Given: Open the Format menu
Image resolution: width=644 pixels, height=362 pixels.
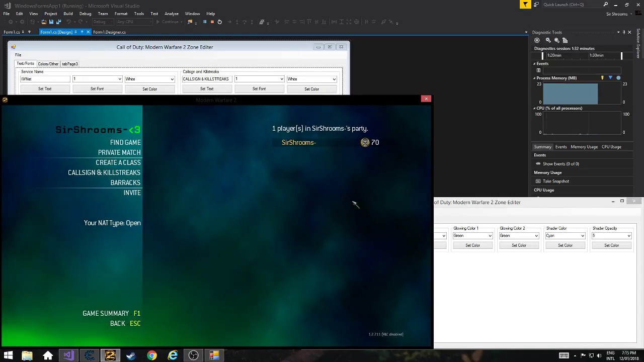Looking at the screenshot, I should coord(121,14).
